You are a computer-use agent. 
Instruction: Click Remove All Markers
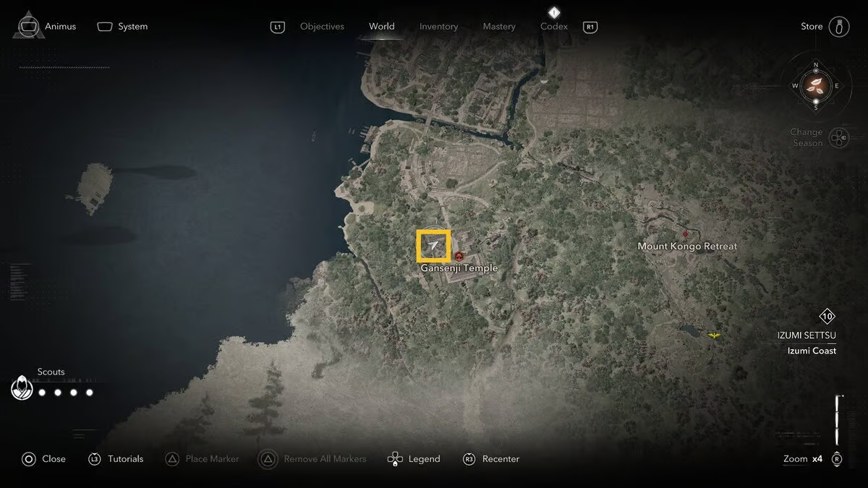point(325,459)
